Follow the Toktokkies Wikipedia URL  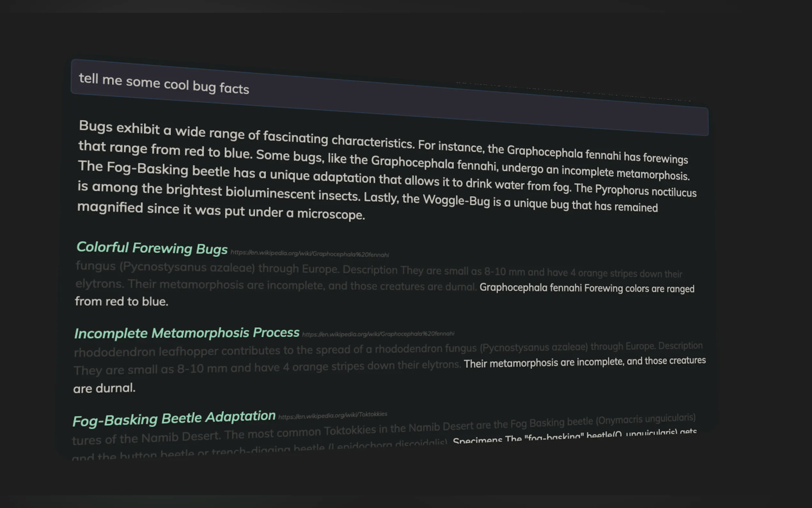(x=332, y=415)
